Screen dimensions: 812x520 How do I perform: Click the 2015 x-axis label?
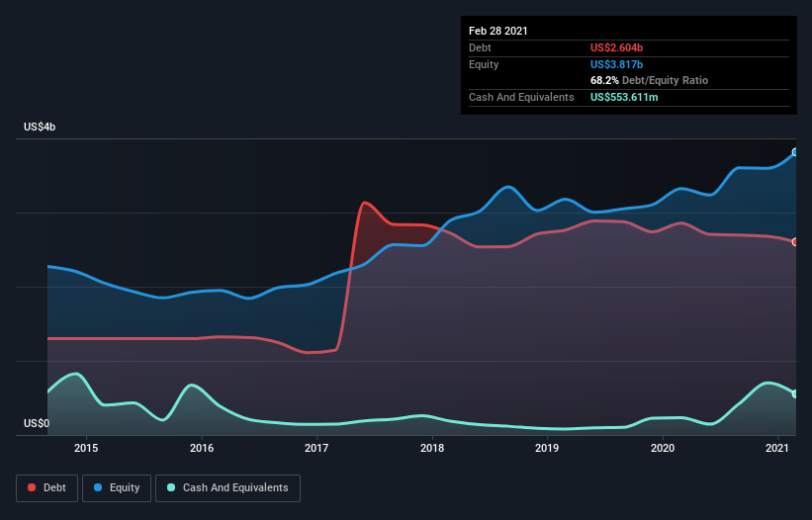[86, 448]
